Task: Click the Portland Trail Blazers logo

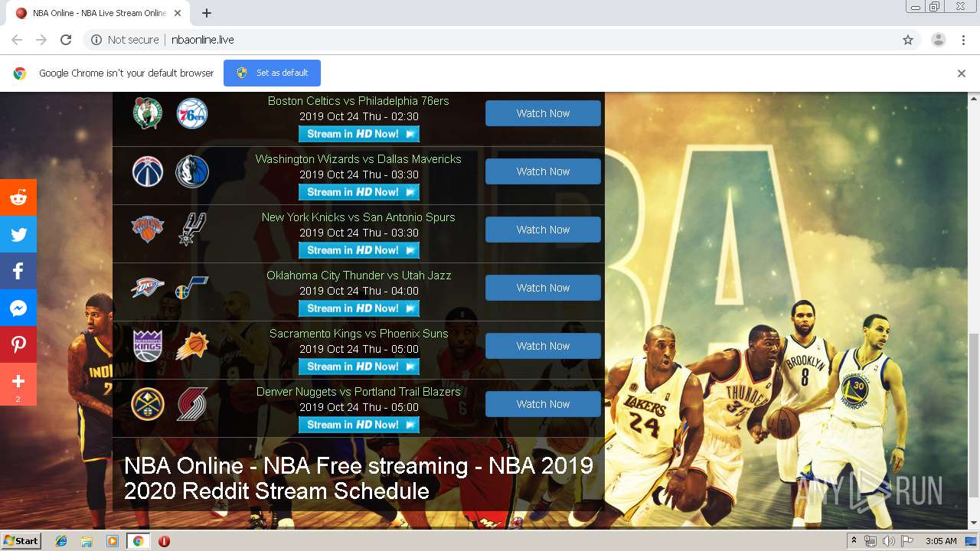Action: tap(191, 404)
